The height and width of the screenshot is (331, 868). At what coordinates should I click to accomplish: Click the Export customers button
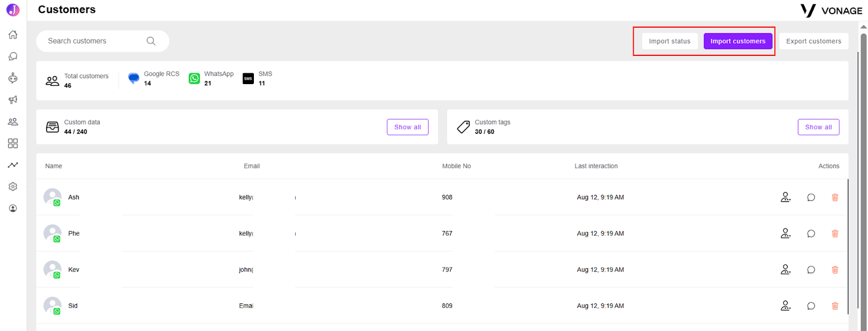tap(814, 41)
